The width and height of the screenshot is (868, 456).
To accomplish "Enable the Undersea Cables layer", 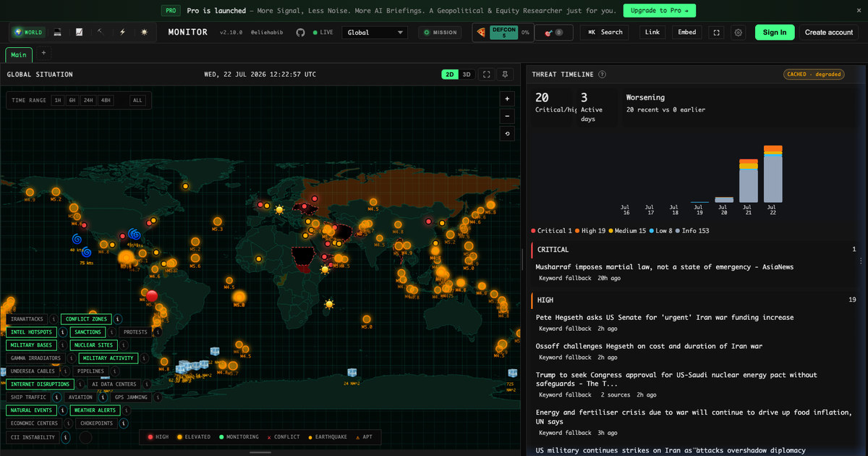I will [33, 371].
